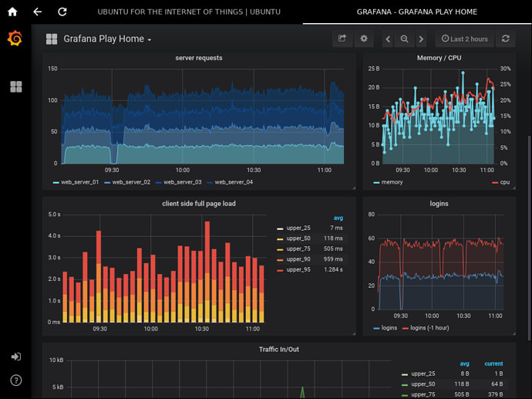Navigate back with the arrow icon
Image resolution: width=532 pixels, height=399 pixels.
(x=37, y=12)
